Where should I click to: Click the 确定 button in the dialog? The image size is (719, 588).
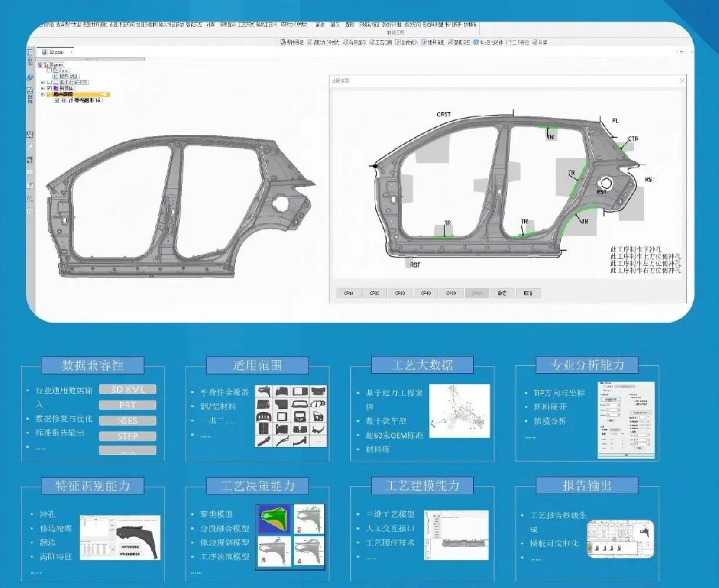click(502, 293)
